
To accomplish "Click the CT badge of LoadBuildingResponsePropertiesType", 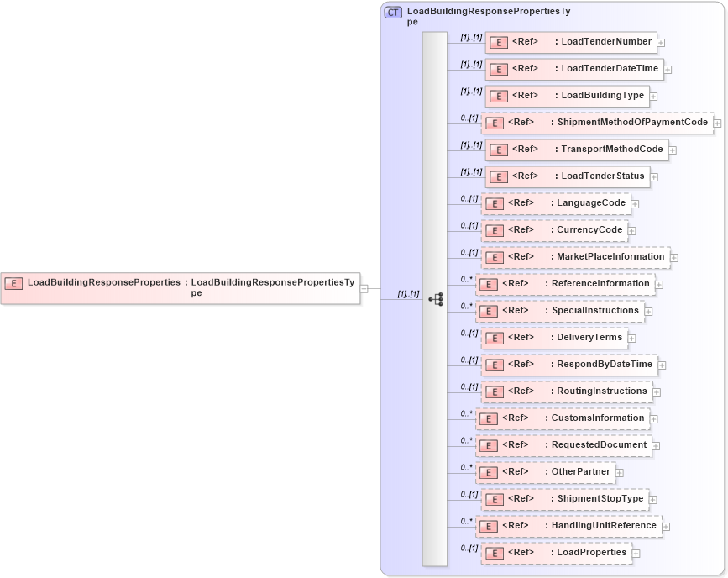I will pyautogui.click(x=394, y=12).
